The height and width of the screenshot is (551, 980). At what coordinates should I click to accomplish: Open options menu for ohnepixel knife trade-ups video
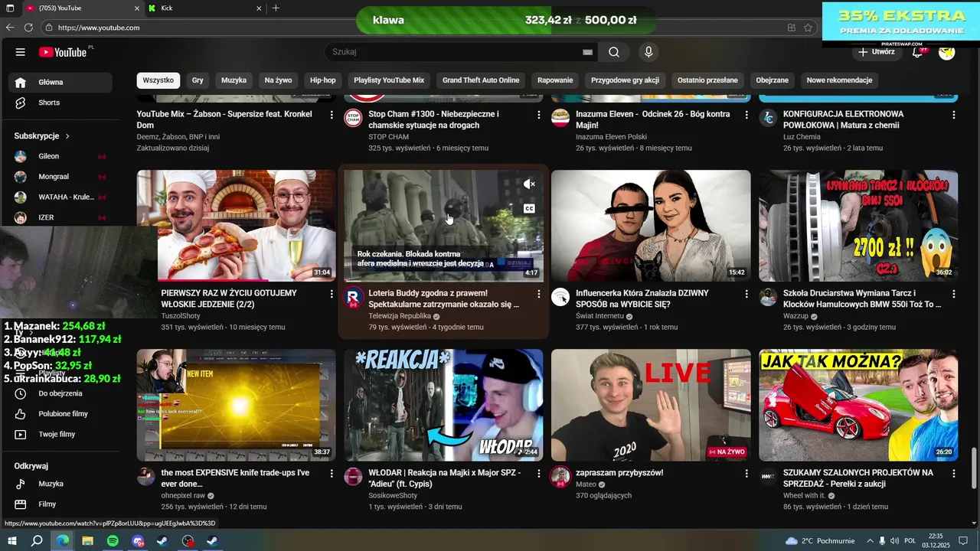[332, 474]
